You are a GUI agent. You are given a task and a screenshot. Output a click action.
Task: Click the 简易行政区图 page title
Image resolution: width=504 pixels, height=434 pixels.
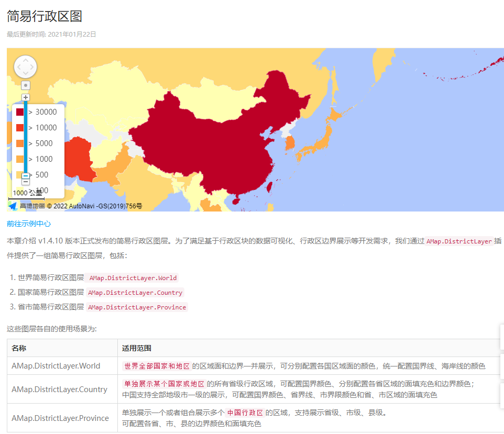pos(45,16)
